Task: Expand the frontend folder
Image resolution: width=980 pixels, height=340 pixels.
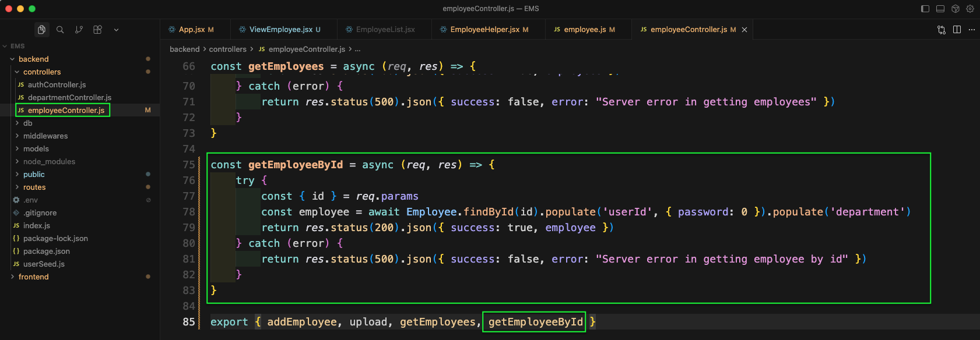Action: coord(33,277)
